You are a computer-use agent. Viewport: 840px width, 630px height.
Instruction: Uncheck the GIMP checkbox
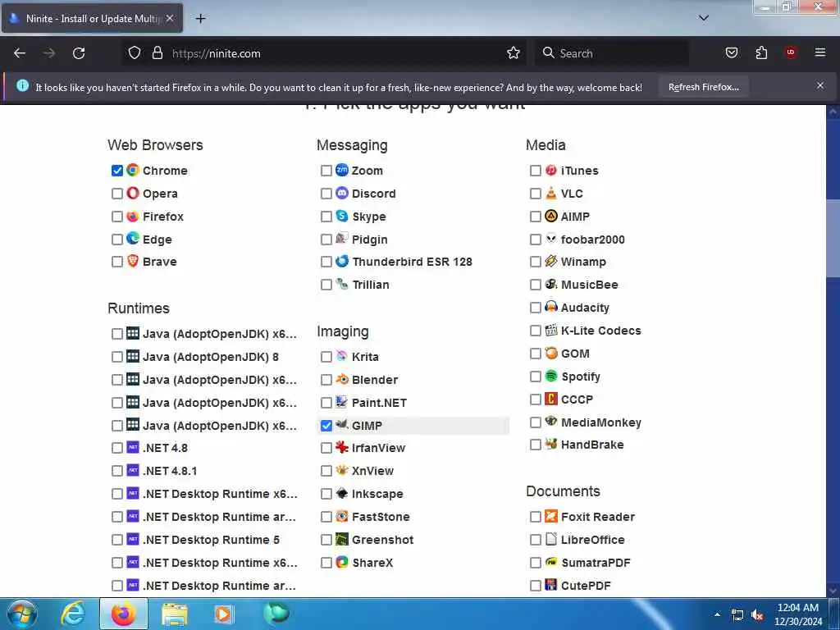[326, 426]
